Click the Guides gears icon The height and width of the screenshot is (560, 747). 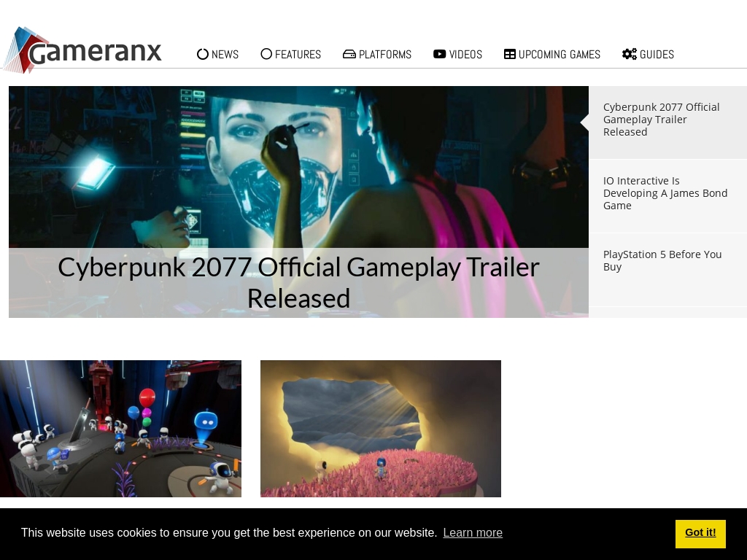(x=630, y=54)
